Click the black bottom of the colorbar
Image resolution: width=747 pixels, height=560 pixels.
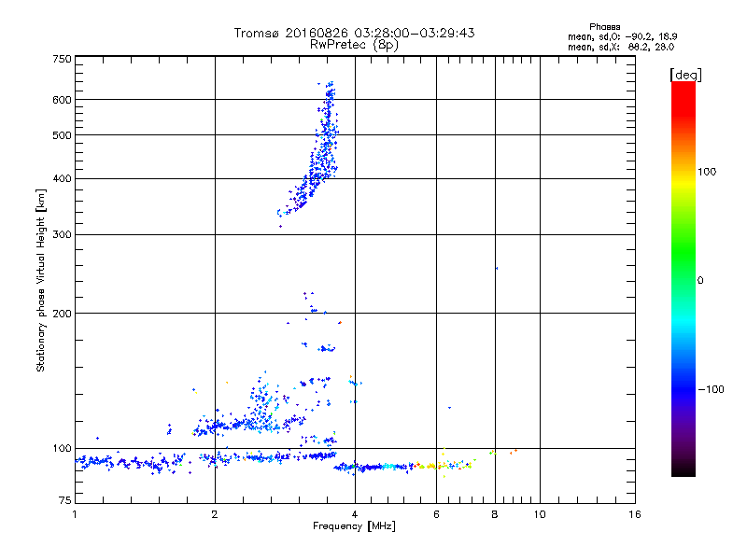684,469
